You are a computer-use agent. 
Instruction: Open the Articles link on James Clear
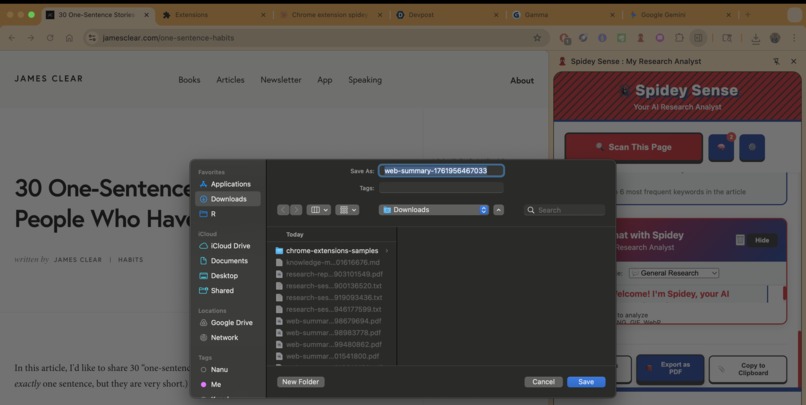pos(230,80)
